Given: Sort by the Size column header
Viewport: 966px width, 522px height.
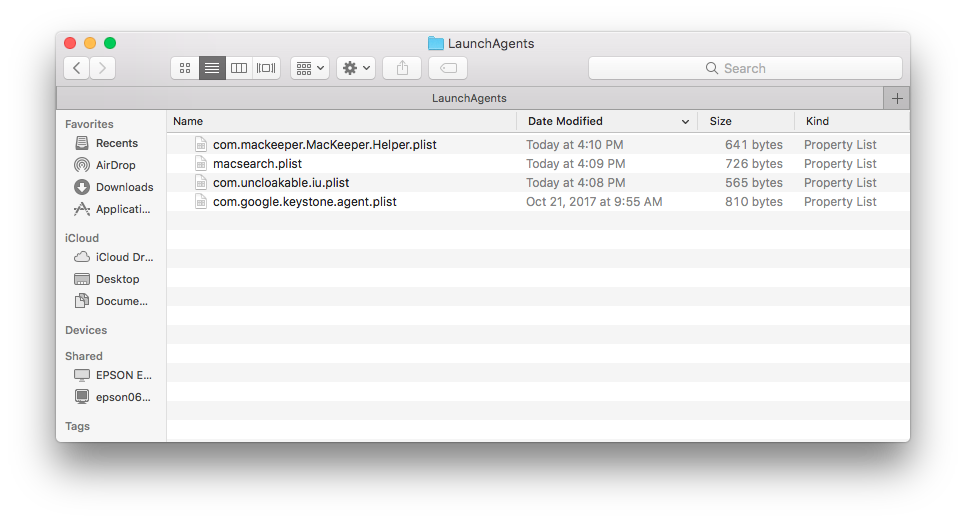Looking at the screenshot, I should [746, 121].
